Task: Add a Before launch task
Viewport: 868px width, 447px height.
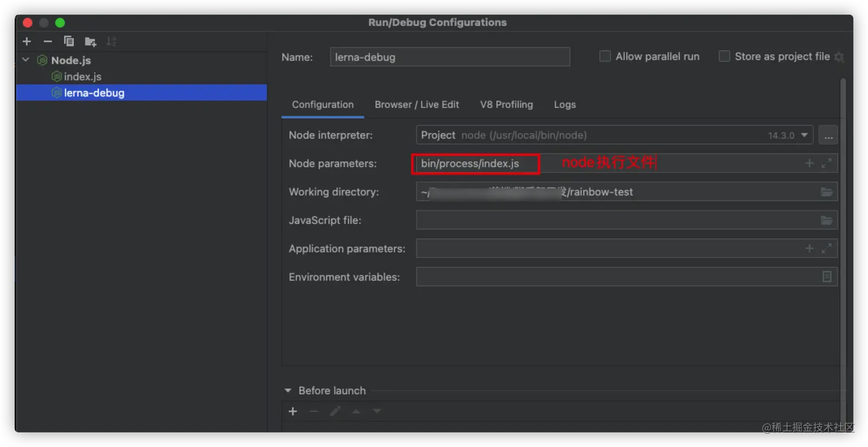Action: 293,411
